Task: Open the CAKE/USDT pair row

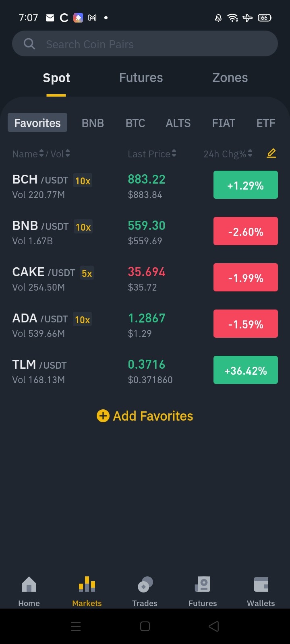Action: [x=145, y=279]
